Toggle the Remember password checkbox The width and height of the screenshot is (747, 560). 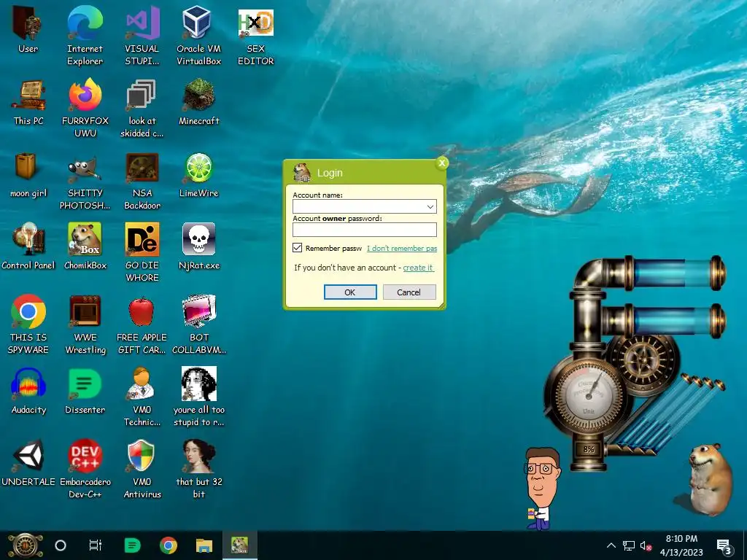(298, 248)
